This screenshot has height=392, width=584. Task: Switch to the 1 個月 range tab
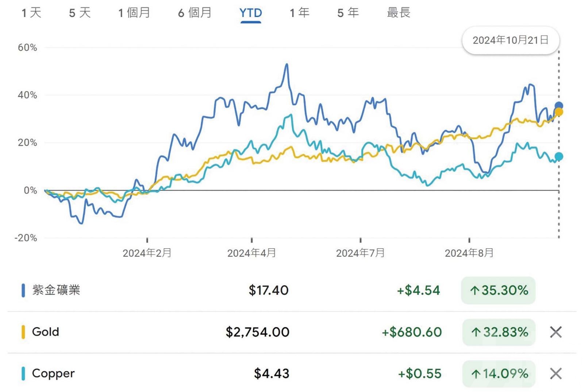[x=134, y=13]
